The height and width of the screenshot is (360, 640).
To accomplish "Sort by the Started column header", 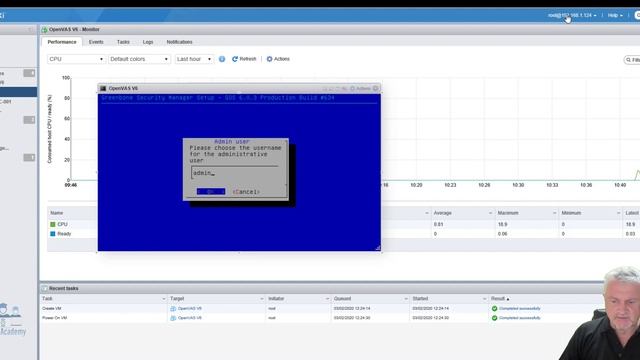I will (x=420, y=299).
